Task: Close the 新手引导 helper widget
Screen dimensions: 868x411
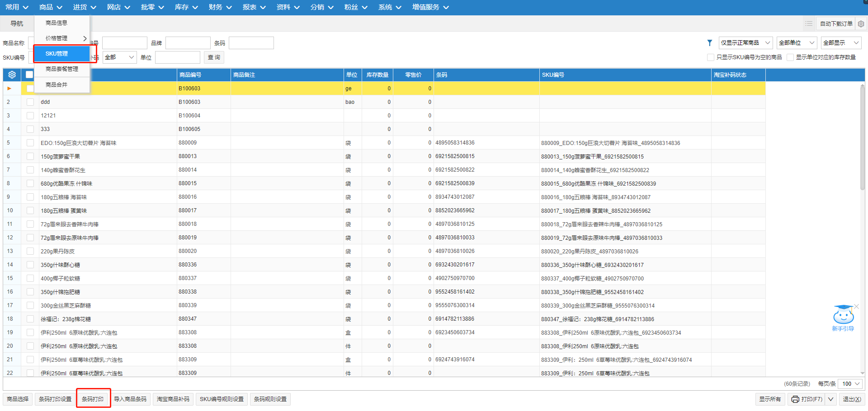Action: (x=856, y=307)
